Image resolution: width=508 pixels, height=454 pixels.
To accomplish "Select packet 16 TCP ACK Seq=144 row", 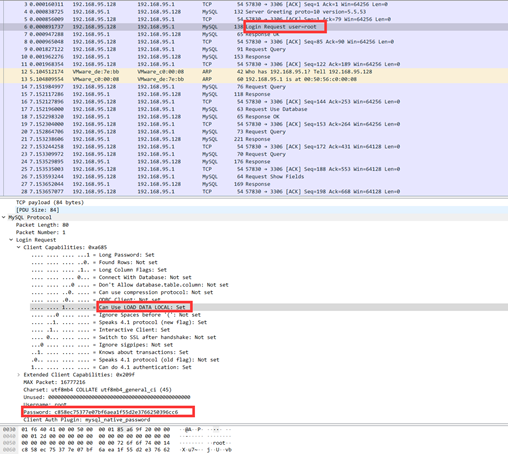I will [x=255, y=102].
